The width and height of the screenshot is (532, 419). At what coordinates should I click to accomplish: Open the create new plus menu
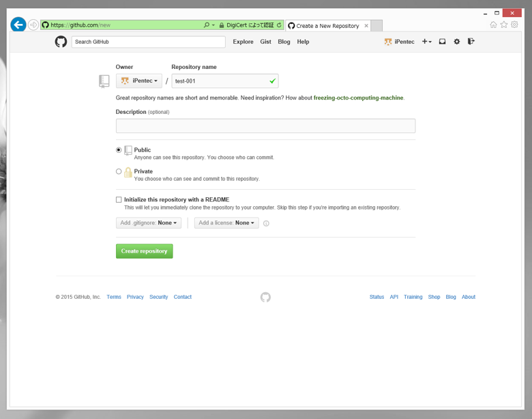[x=426, y=42]
